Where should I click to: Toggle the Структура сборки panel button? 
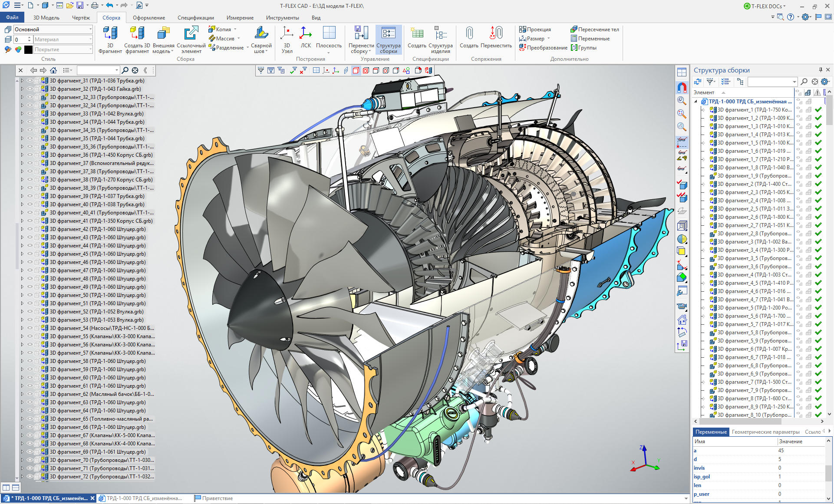click(x=388, y=39)
